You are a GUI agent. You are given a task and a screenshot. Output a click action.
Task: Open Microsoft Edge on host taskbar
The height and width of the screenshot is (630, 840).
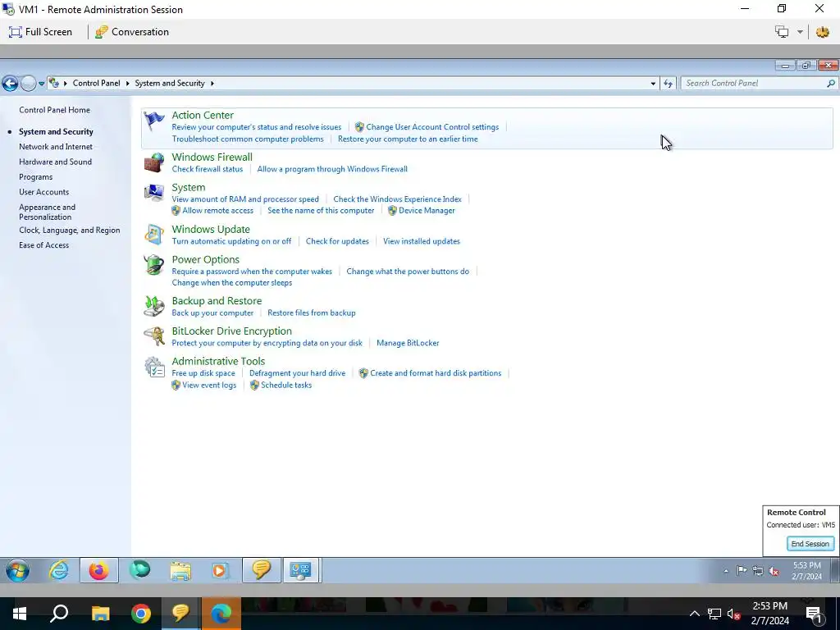click(x=221, y=614)
